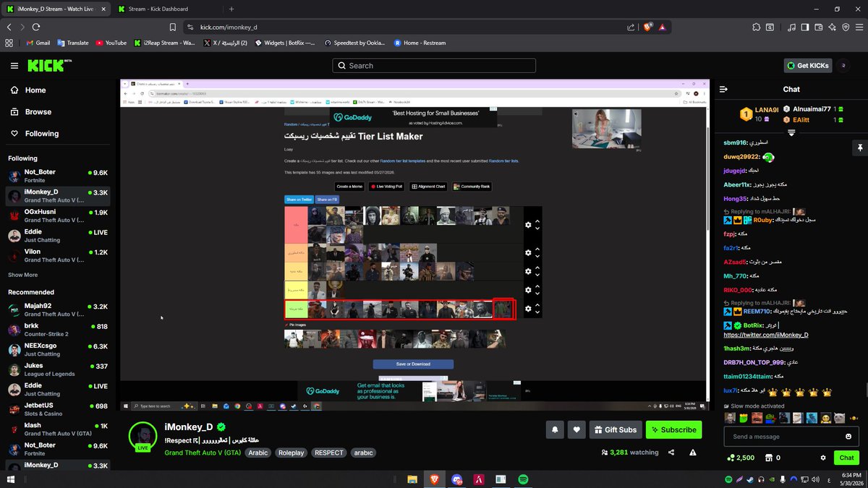Open Grand Theft Auto V category link
Viewport: 868px width, 488px height.
[203, 453]
